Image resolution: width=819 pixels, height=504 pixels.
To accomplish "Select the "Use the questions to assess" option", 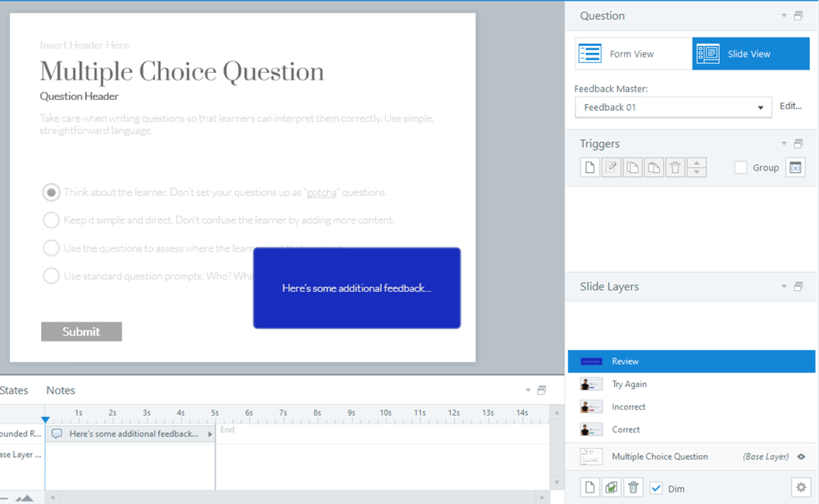I will tap(51, 248).
